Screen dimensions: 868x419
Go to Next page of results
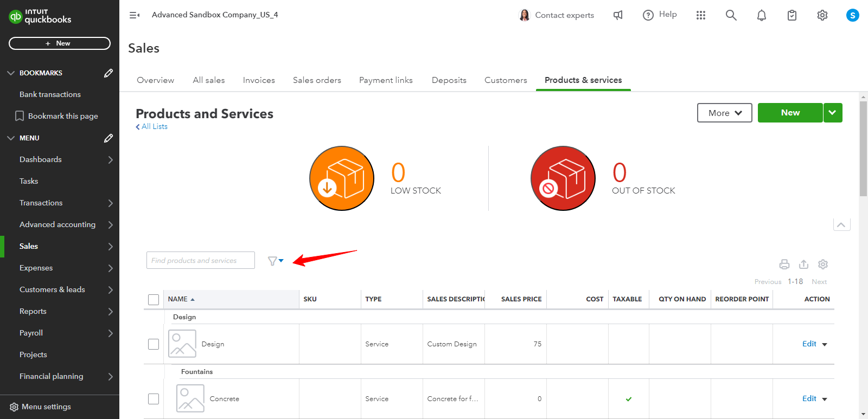pos(819,282)
